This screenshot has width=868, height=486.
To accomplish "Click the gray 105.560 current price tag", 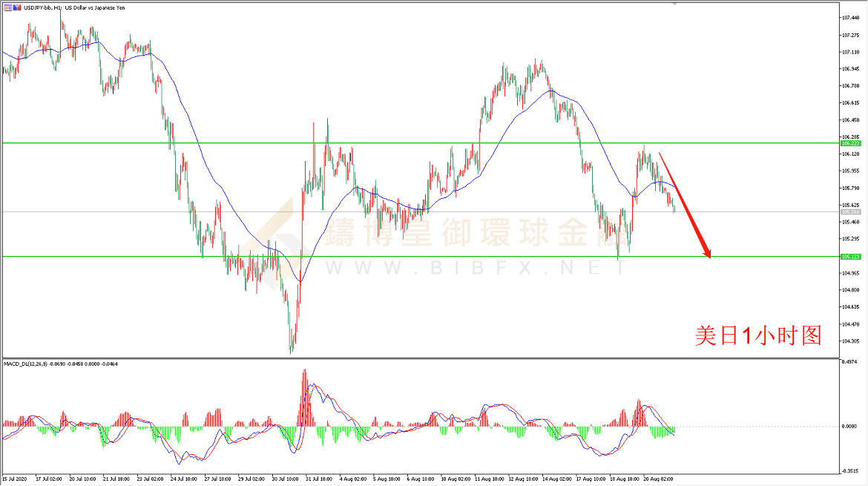I will coord(850,212).
